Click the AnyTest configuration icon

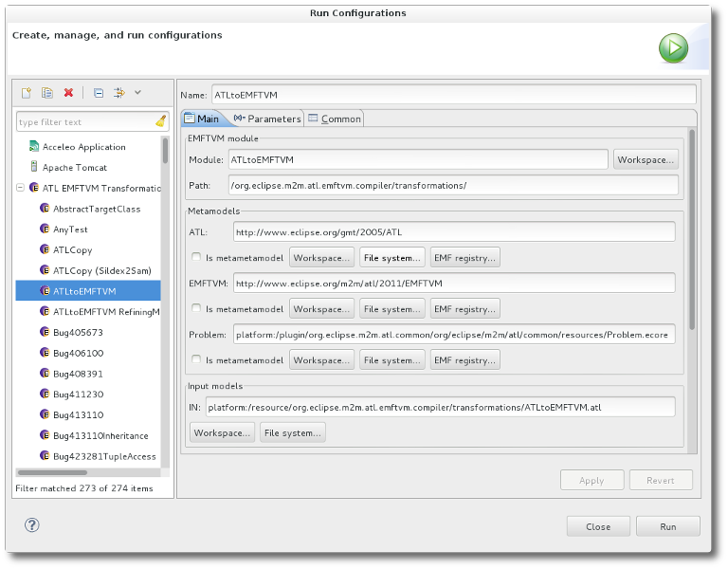45,229
